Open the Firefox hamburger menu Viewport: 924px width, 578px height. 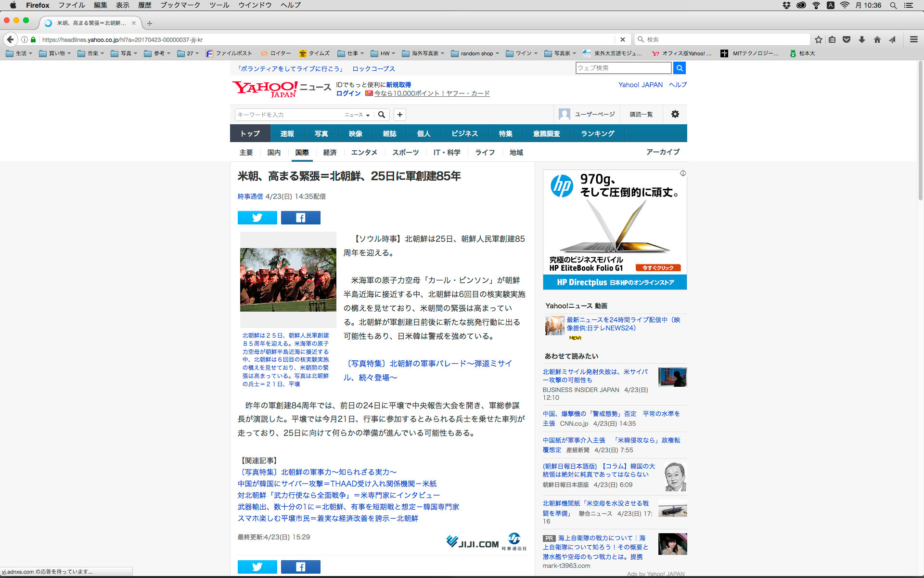coord(913,39)
